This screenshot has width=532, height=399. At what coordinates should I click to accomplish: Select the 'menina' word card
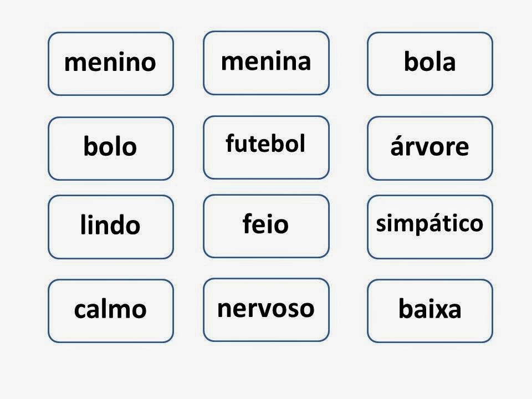point(266,63)
